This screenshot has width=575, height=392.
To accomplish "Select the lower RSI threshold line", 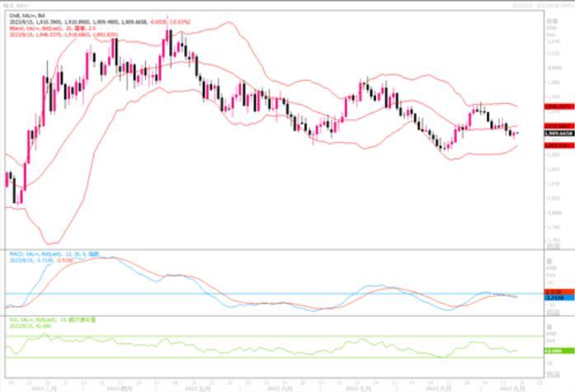I will point(247,357).
